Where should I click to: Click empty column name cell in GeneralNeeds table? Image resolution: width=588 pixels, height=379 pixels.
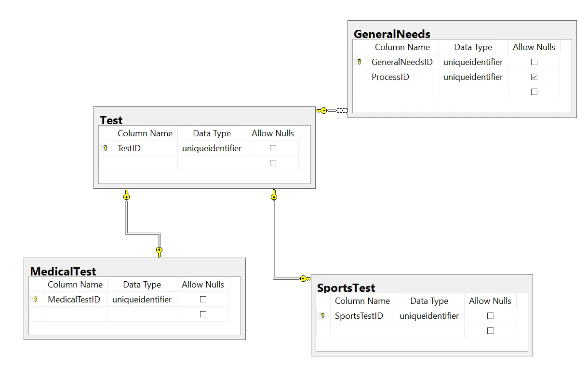403,92
